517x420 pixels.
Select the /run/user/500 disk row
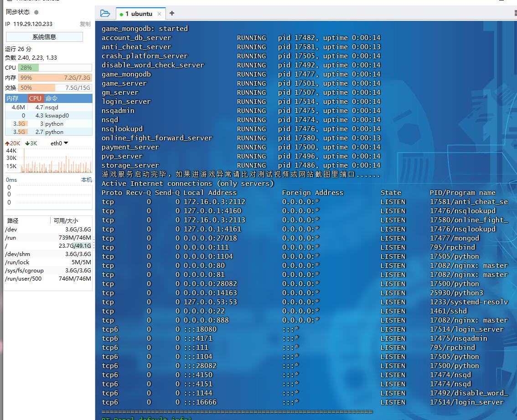click(48, 279)
